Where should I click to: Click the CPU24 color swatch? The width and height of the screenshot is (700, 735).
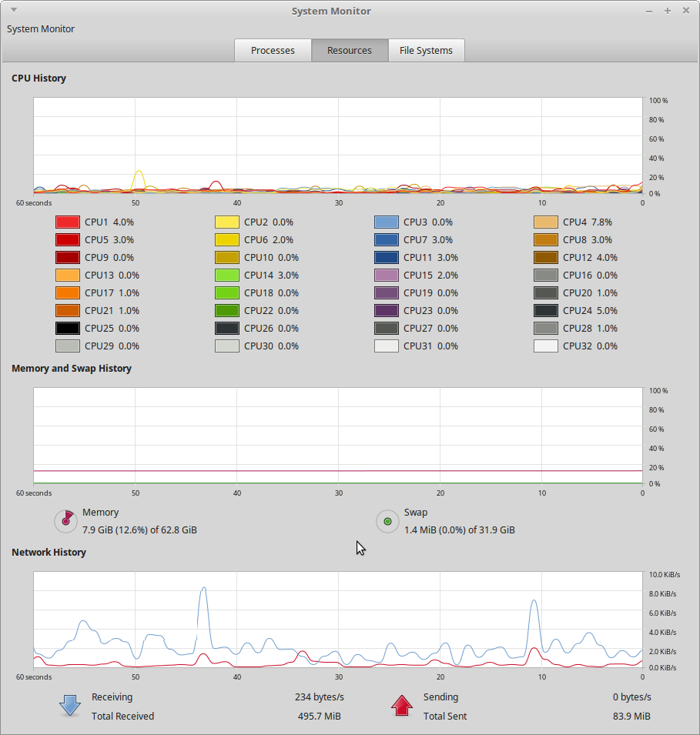tap(546, 311)
